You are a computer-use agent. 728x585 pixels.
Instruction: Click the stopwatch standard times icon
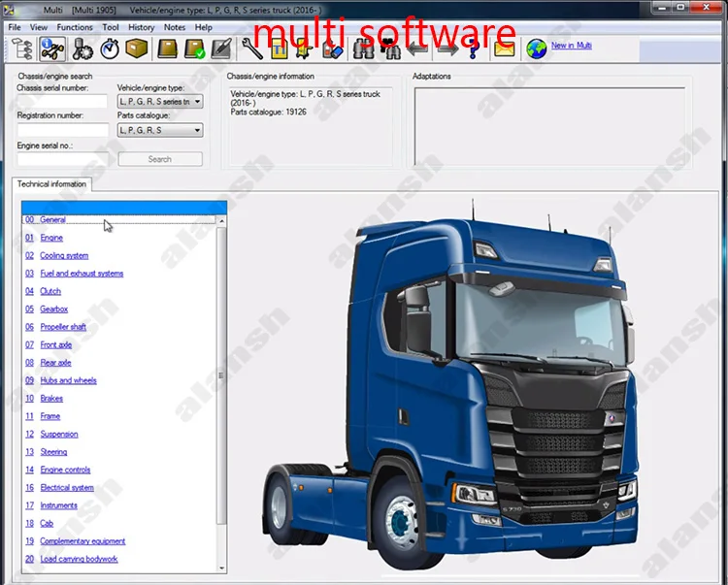point(110,49)
